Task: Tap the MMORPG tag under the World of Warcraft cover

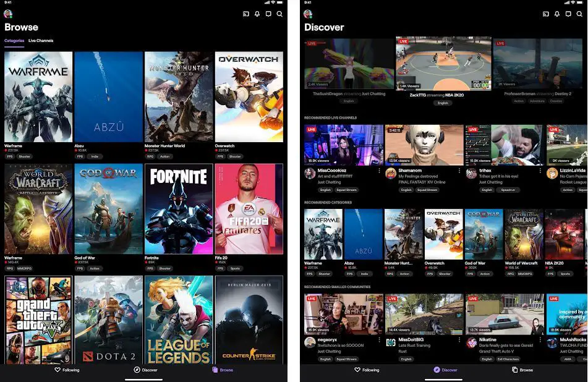Action: 24,268
